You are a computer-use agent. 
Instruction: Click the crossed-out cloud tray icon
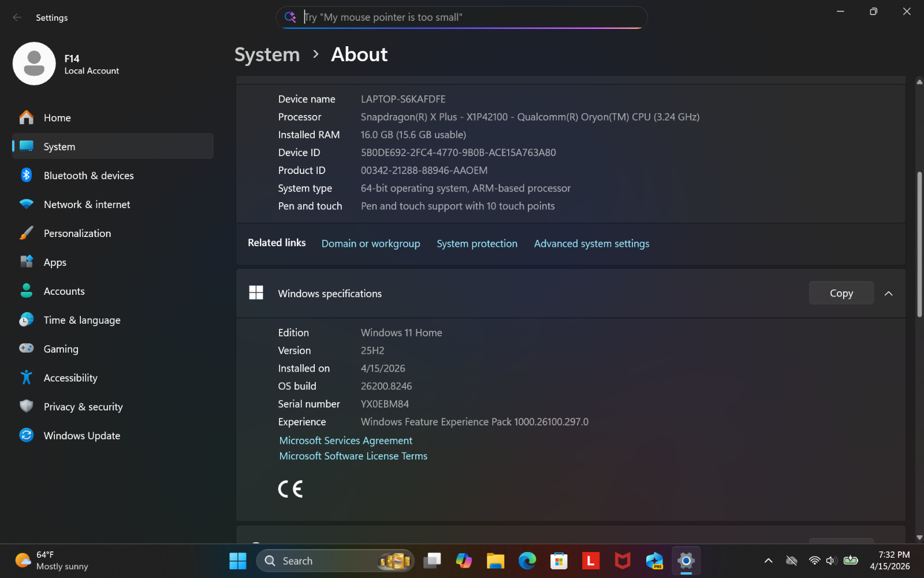point(792,561)
